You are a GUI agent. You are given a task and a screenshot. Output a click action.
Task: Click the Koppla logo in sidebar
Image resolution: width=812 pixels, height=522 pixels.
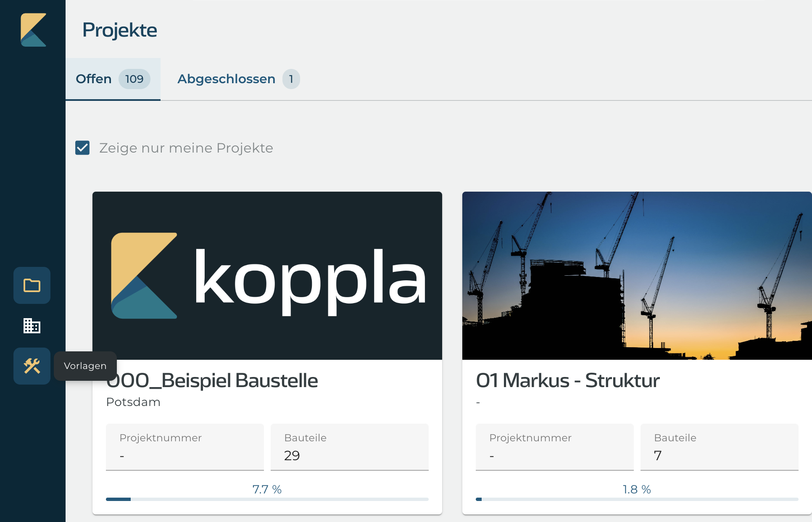pyautogui.click(x=33, y=30)
